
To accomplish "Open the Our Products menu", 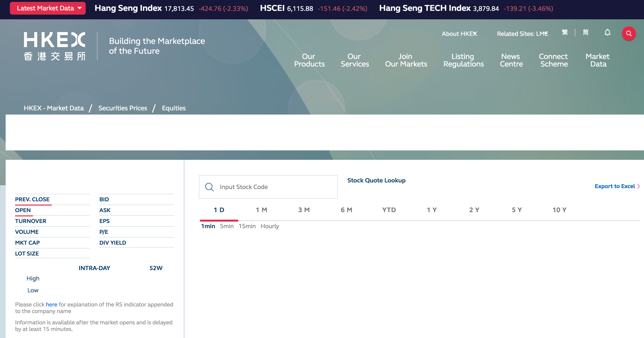I will click(309, 60).
